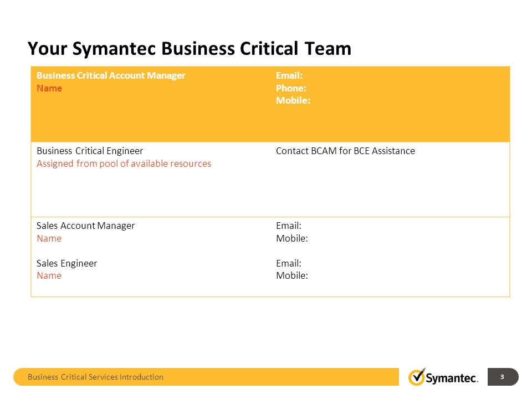
Task: Click the 'Phone:' label
Action: click(291, 88)
